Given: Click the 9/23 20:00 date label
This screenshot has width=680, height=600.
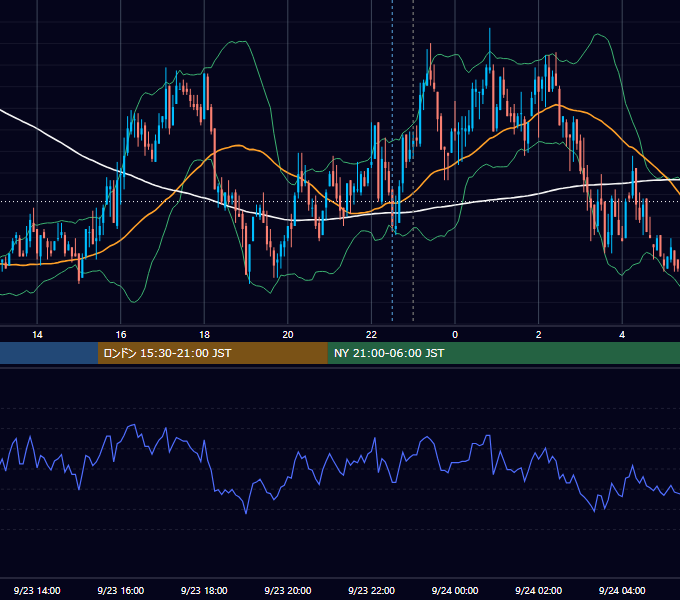Looking at the screenshot, I should click(288, 590).
